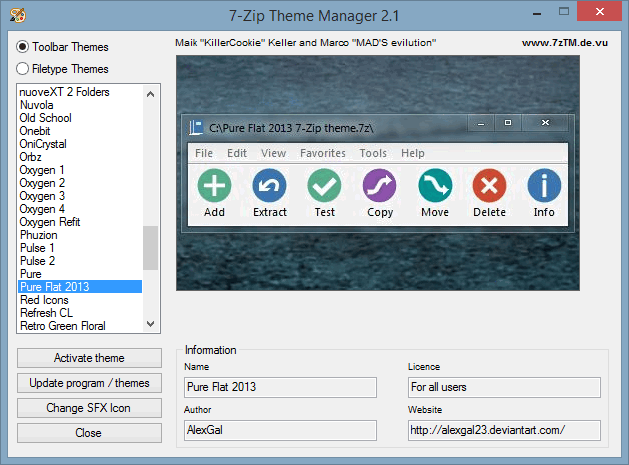629x465 pixels.
Task: Click the Close button below SFX Icon
Action: pyautogui.click(x=89, y=433)
